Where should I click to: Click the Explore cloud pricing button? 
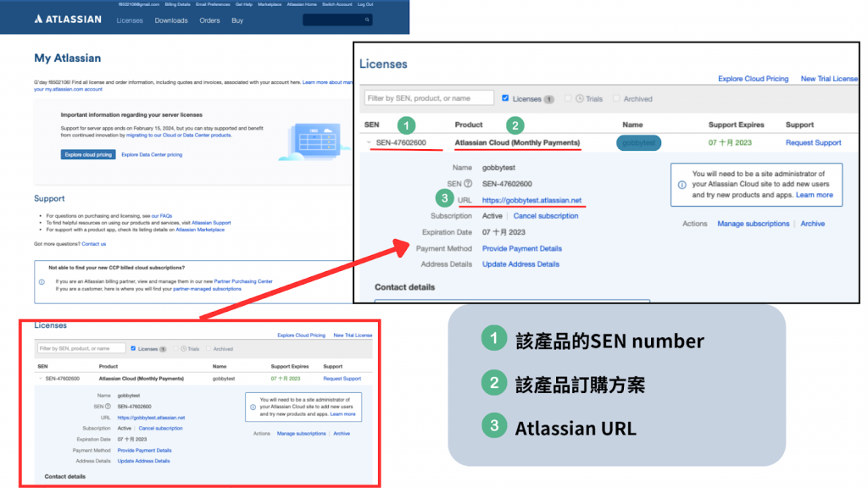point(88,154)
